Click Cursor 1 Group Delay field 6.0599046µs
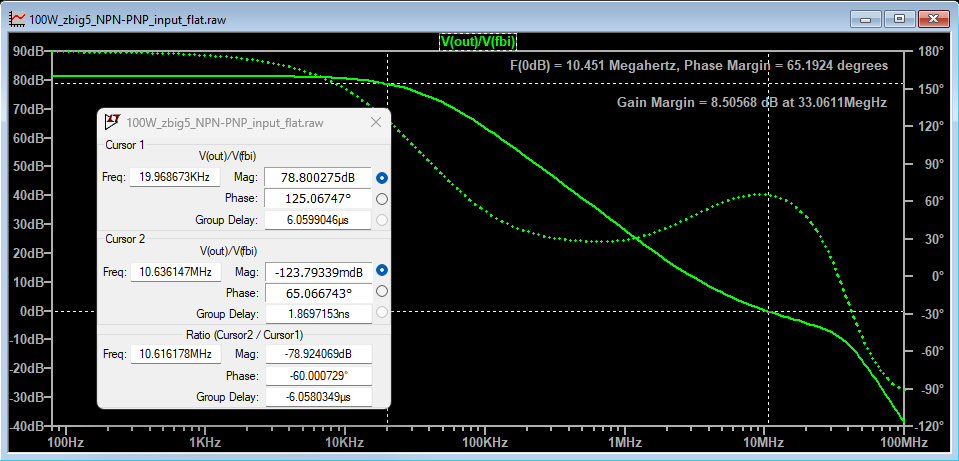 point(317,220)
